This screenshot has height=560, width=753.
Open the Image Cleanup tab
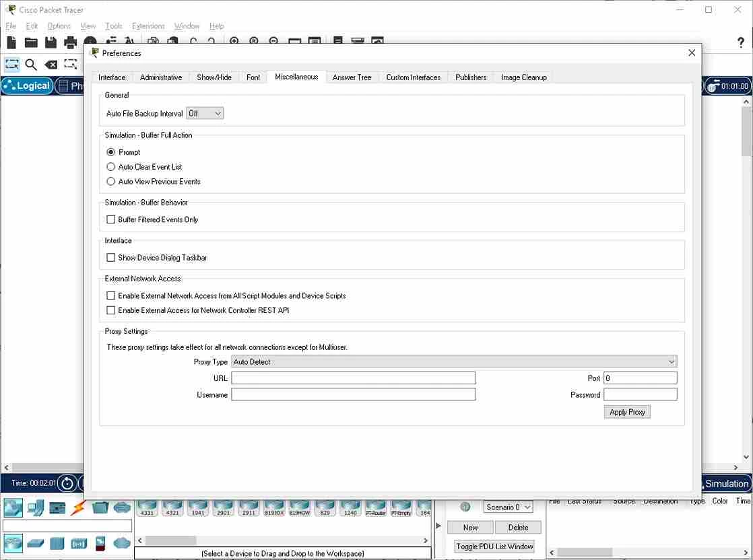[524, 77]
